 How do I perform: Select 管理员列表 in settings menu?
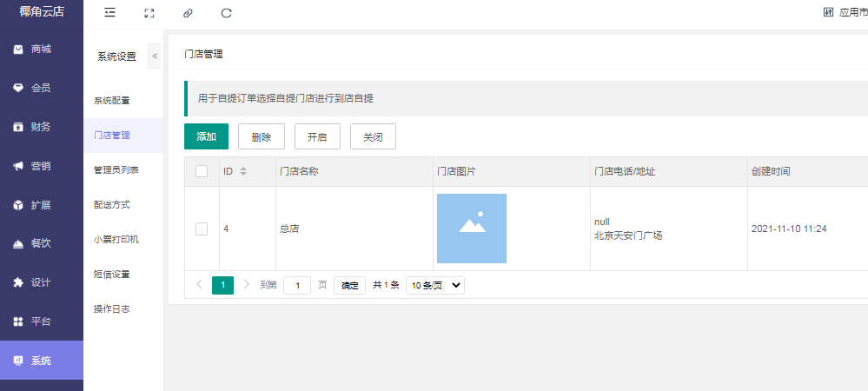click(x=116, y=170)
